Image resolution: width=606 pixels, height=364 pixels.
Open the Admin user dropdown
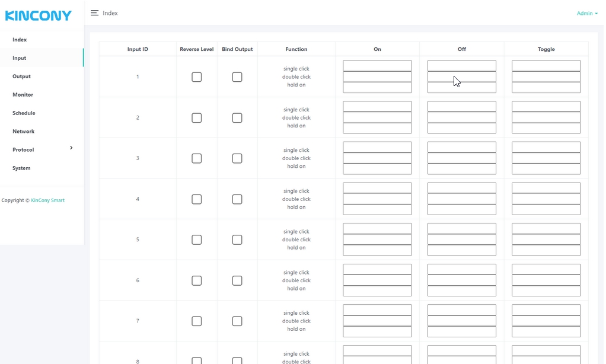click(586, 13)
